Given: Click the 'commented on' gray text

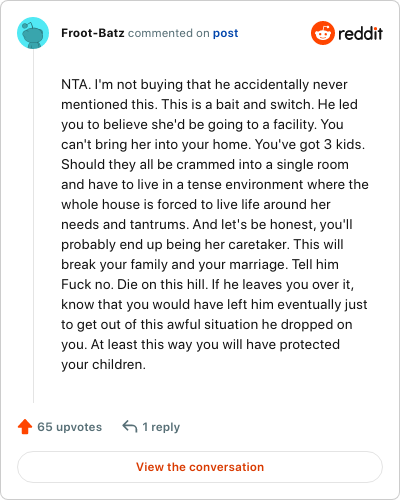Looking at the screenshot, I should [168, 33].
